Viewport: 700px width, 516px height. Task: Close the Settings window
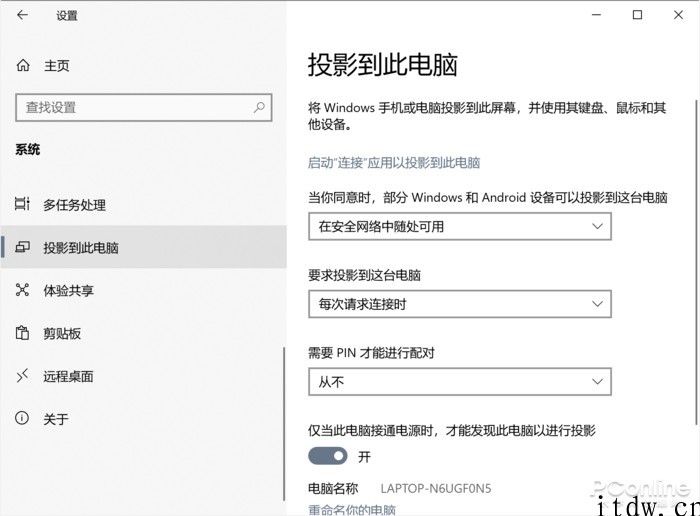pos(679,15)
